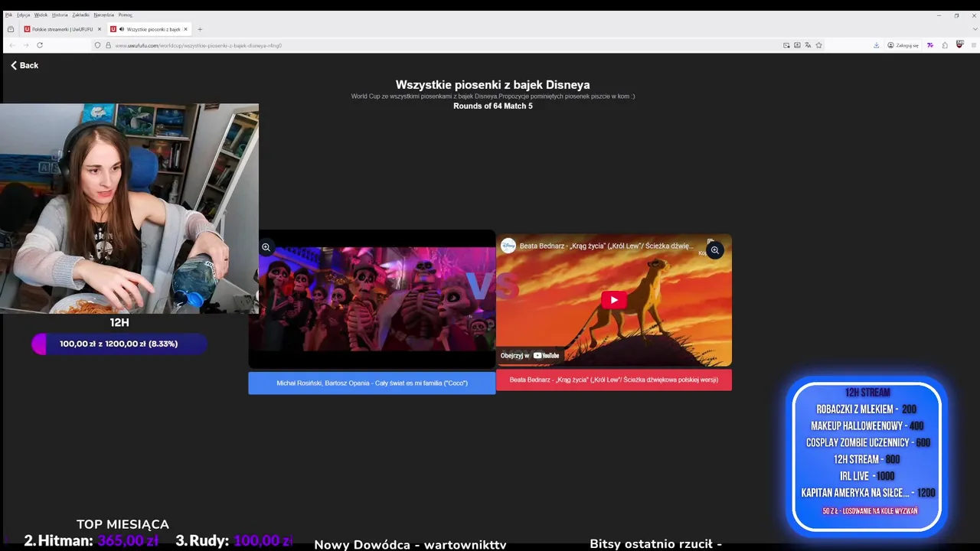The height and width of the screenshot is (551, 980).
Task: Open the Edycja menu
Action: coord(24,15)
